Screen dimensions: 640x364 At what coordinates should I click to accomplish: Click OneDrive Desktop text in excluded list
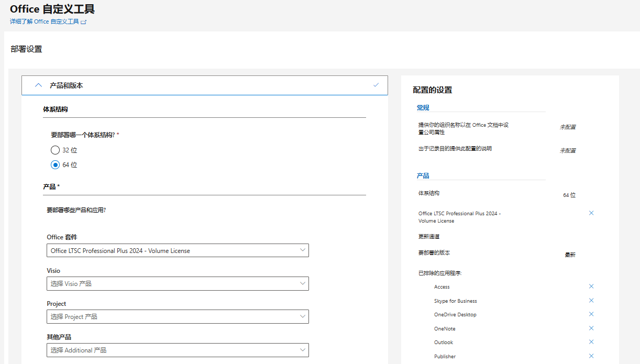coord(455,315)
